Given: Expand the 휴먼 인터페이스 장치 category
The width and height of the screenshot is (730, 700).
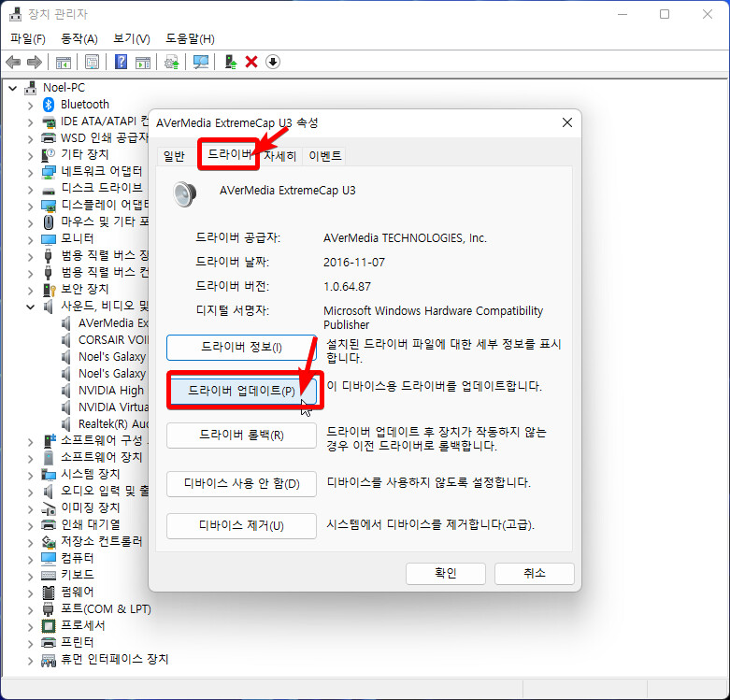Looking at the screenshot, I should pyautogui.click(x=30, y=661).
